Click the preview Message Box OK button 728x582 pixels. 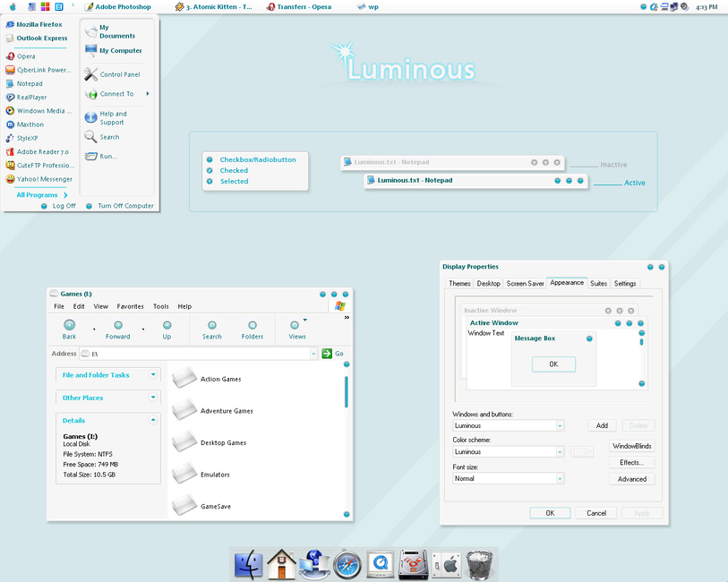[553, 364]
